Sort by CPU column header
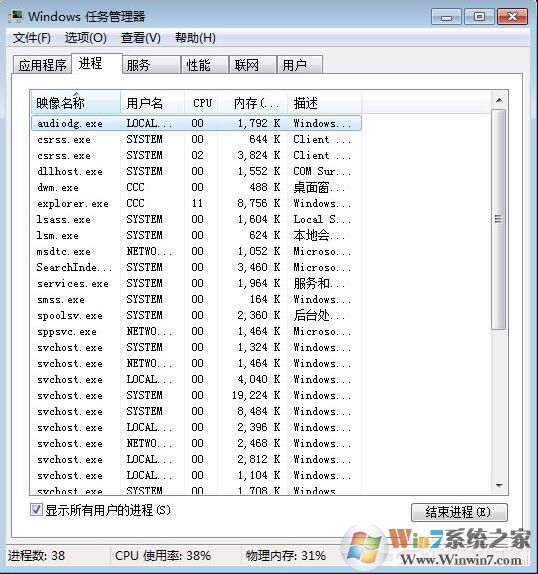 pos(202,103)
